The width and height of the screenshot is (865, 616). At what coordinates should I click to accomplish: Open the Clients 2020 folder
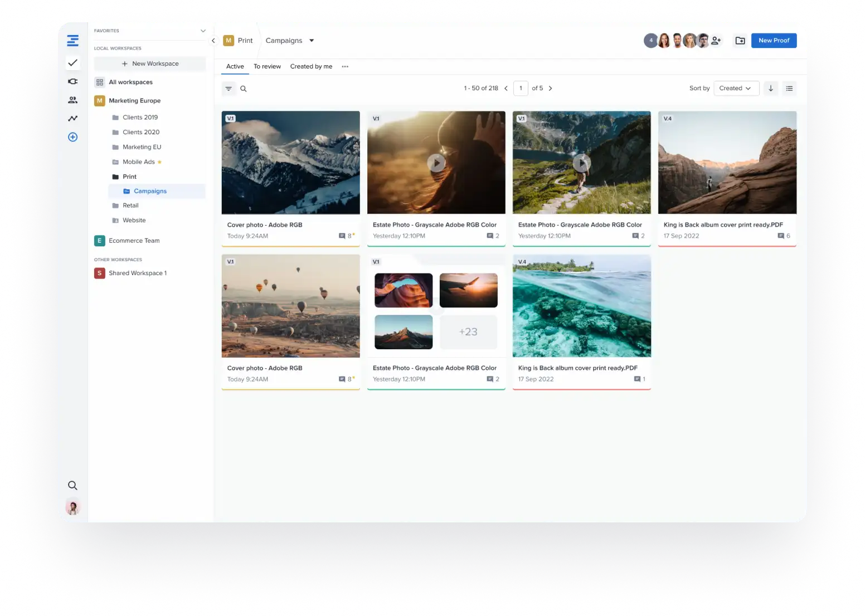pyautogui.click(x=141, y=132)
